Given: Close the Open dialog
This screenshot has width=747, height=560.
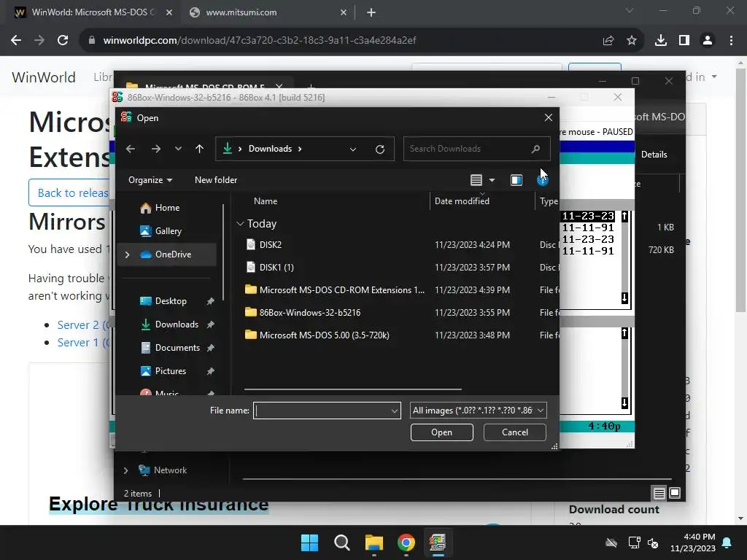Looking at the screenshot, I should pyautogui.click(x=549, y=117).
